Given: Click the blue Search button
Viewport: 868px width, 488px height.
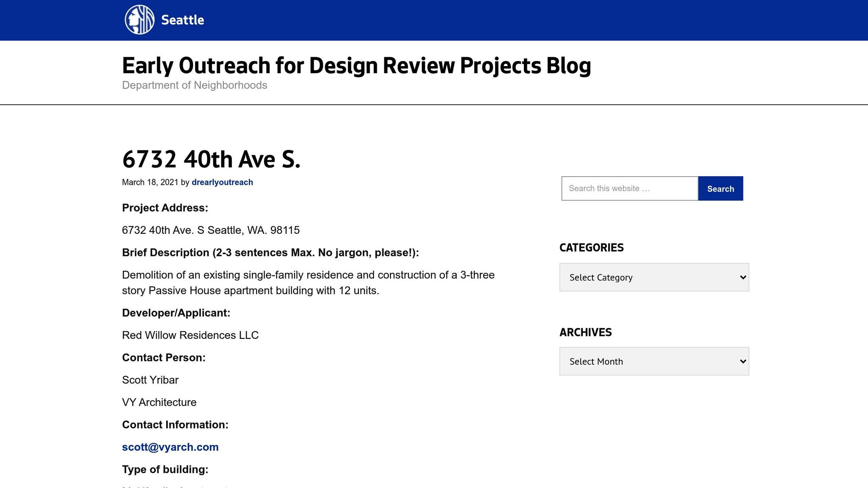Looking at the screenshot, I should [721, 189].
